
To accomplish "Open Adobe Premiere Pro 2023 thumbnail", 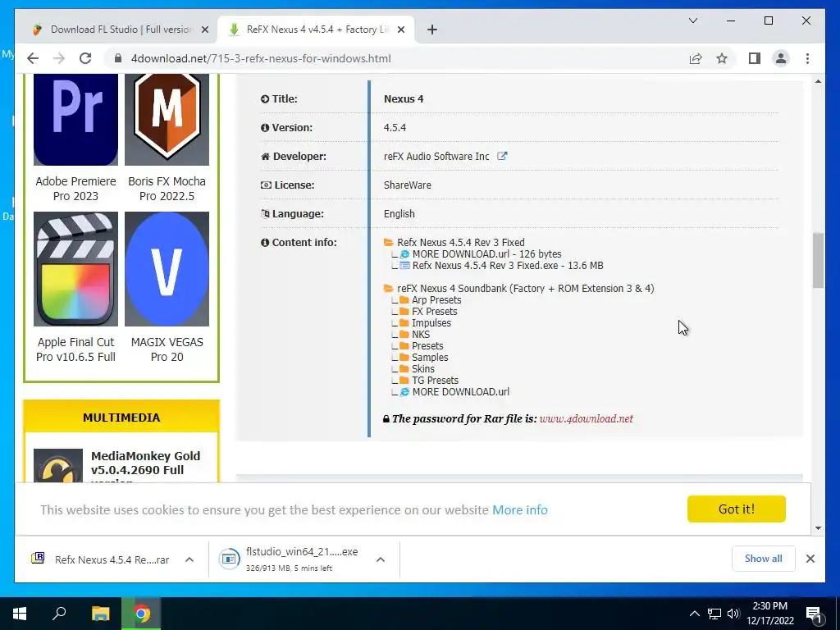I will 75,120.
